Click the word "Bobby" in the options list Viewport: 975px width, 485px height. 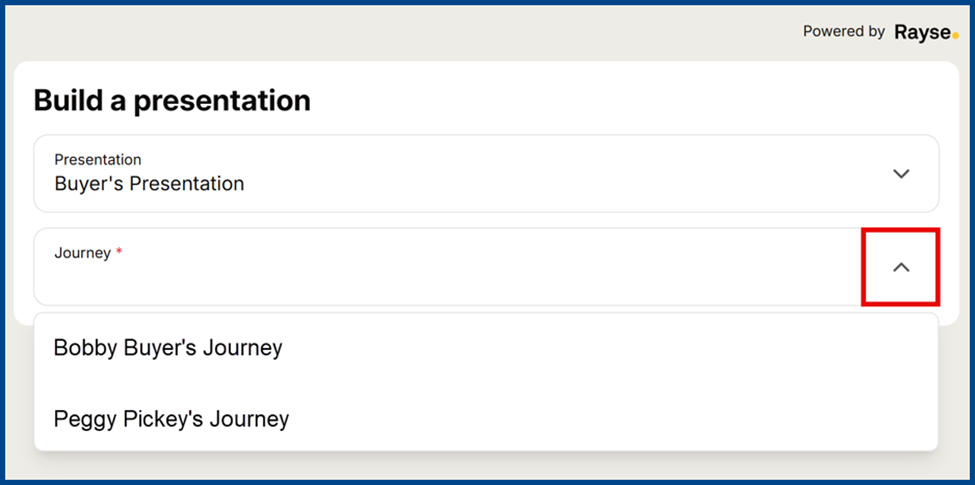click(x=82, y=348)
